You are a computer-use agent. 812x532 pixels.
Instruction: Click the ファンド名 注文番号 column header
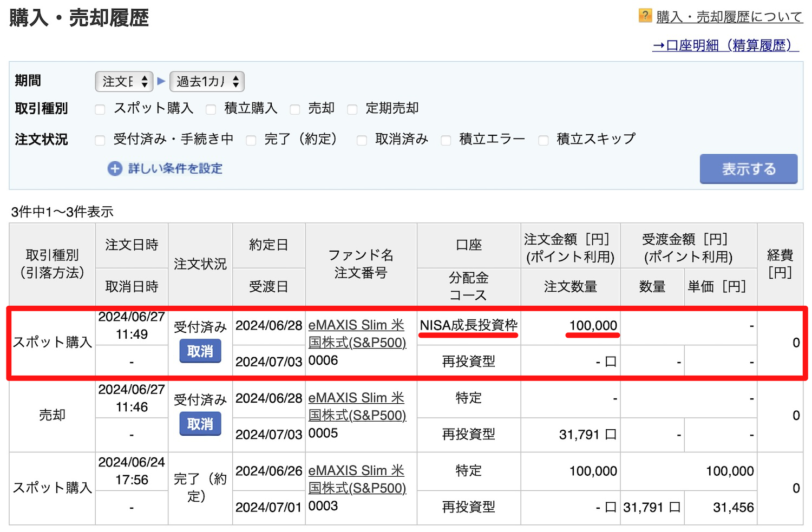pos(361,264)
